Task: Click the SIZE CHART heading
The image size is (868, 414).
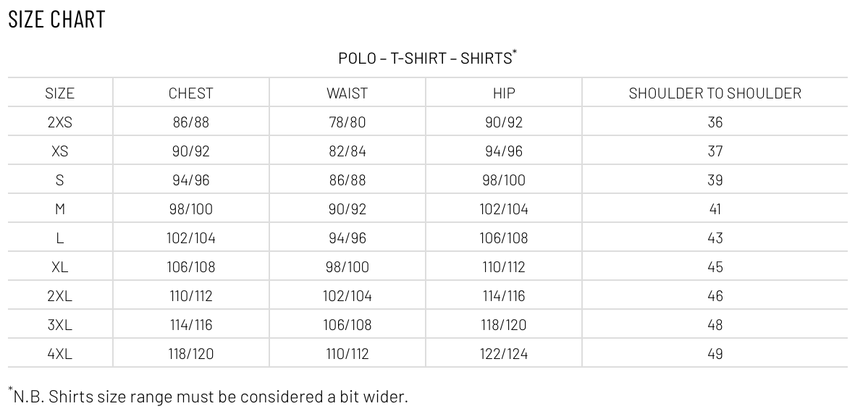Action: 56,20
